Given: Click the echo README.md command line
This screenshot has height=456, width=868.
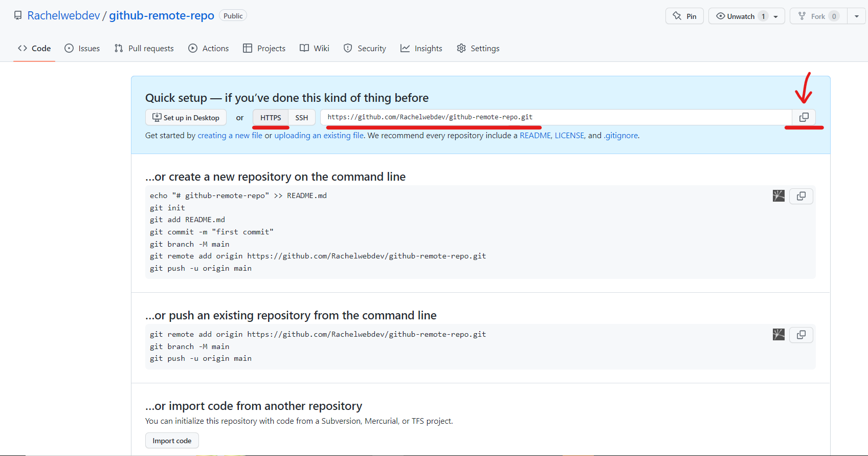Looking at the screenshot, I should tap(238, 196).
